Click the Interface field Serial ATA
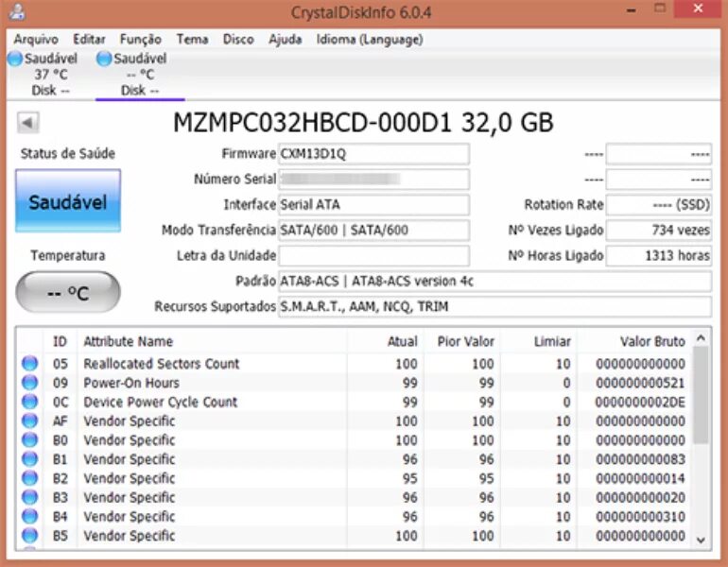This screenshot has width=728, height=567. tap(373, 205)
